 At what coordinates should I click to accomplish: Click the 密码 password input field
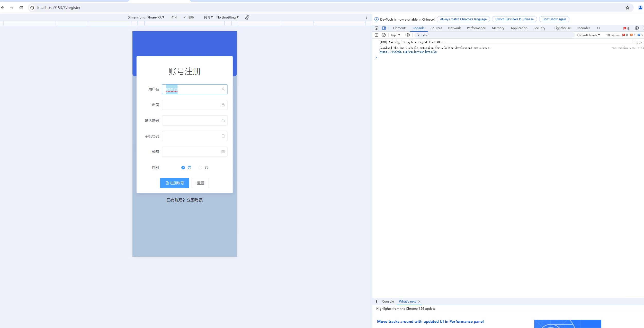pos(192,105)
